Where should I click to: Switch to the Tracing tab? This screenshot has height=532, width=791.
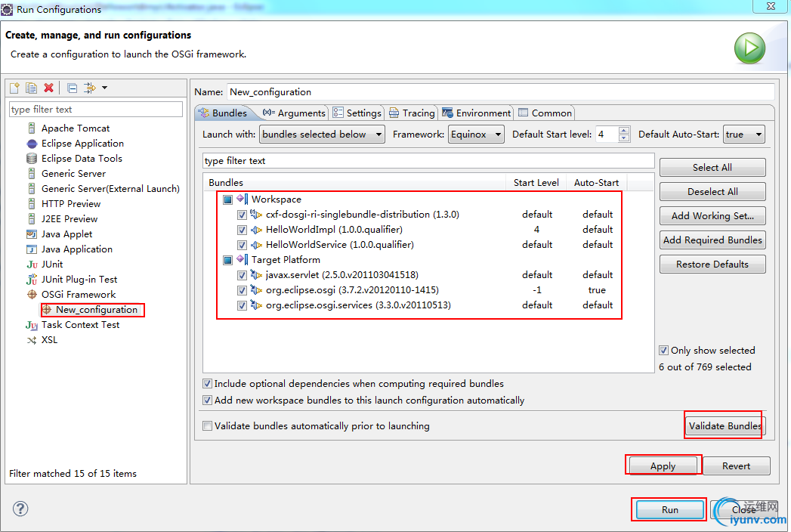[412, 113]
